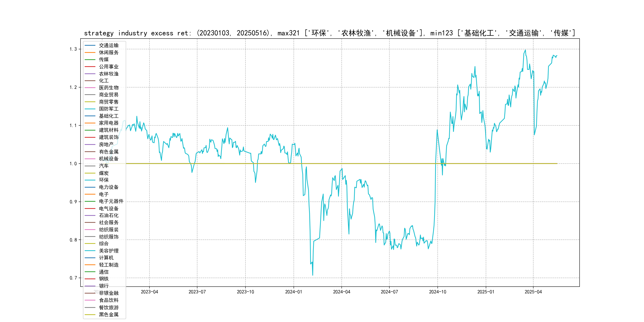This screenshot has width=644, height=322.
Task: Click the 美容护理 legend entry text
Action: click(109, 251)
